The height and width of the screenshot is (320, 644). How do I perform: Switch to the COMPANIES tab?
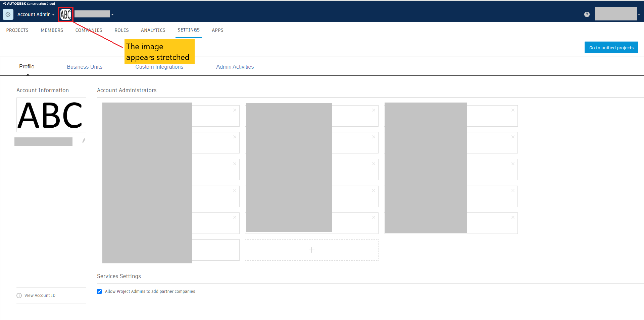[89, 30]
